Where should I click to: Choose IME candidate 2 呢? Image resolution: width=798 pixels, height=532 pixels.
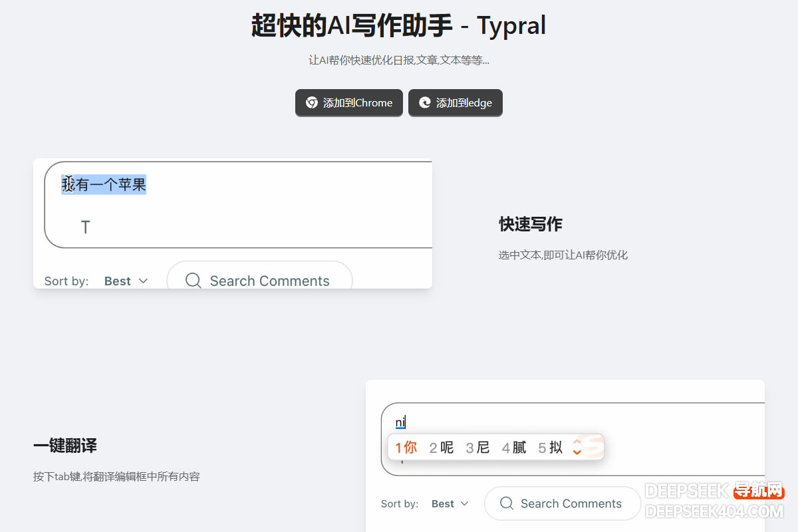(441, 448)
